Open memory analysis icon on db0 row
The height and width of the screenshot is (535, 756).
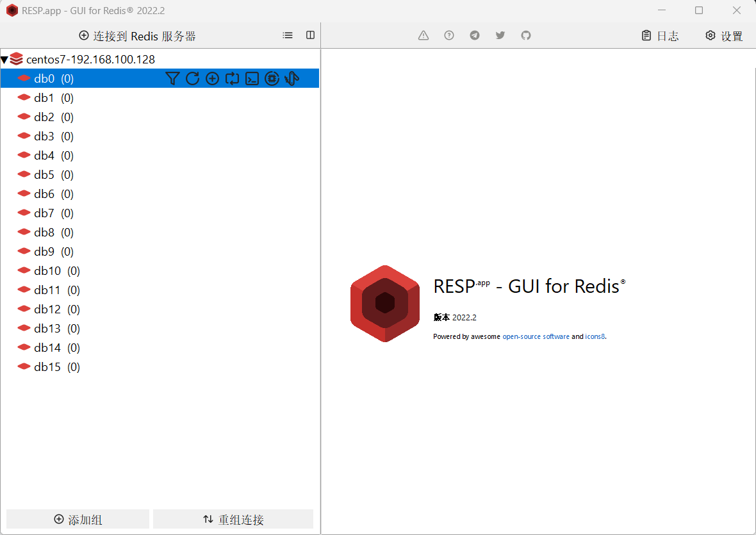pos(272,79)
